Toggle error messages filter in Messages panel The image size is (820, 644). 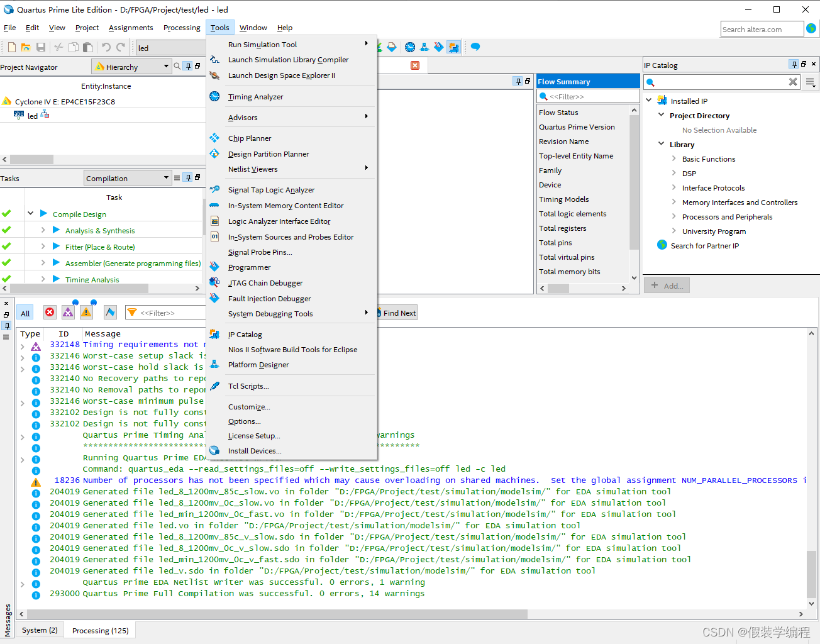point(50,312)
